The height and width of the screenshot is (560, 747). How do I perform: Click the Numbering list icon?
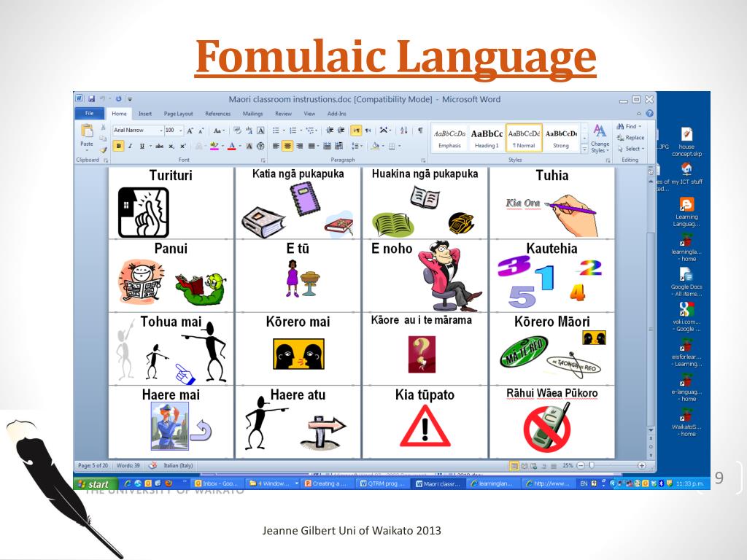(293, 130)
